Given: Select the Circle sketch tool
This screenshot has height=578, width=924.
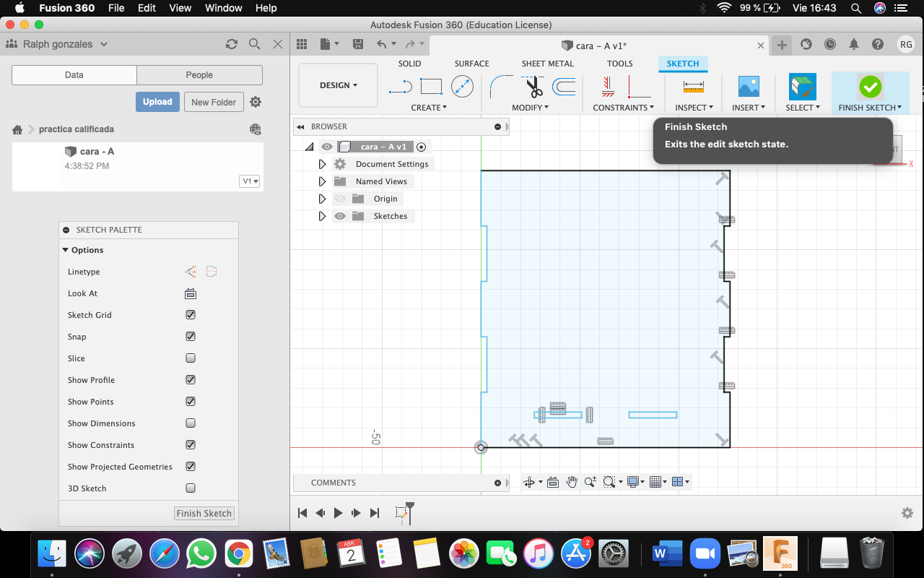Looking at the screenshot, I should coord(462,87).
